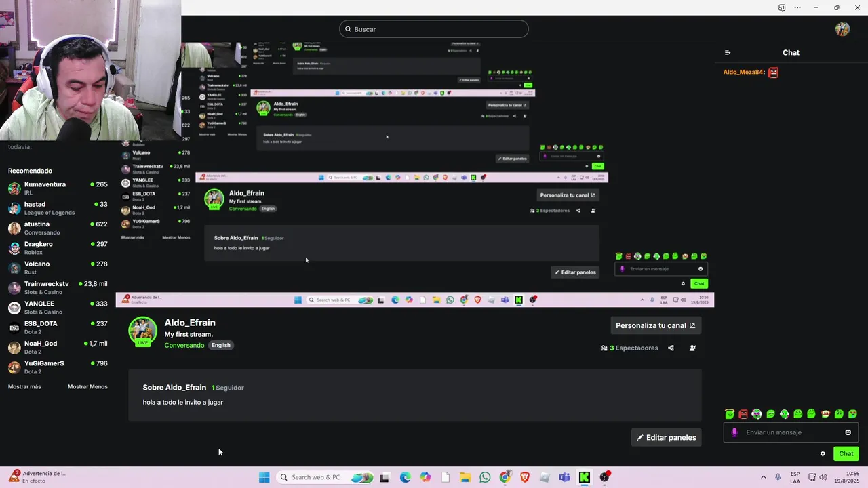Open ESP LAA language switcher

point(795,477)
